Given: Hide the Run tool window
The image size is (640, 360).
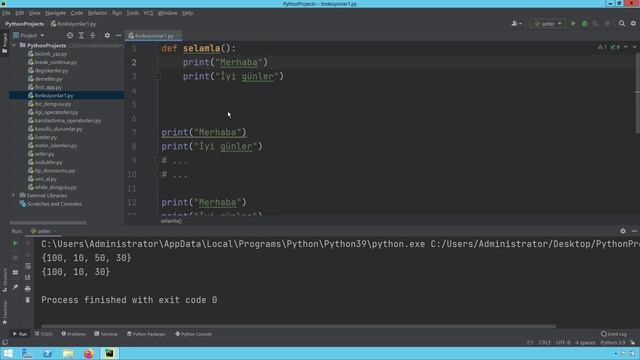Looking at the screenshot, I should coord(634,231).
